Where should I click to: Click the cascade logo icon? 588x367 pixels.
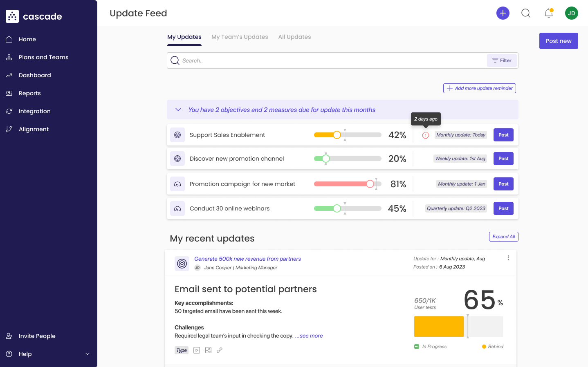point(12,16)
